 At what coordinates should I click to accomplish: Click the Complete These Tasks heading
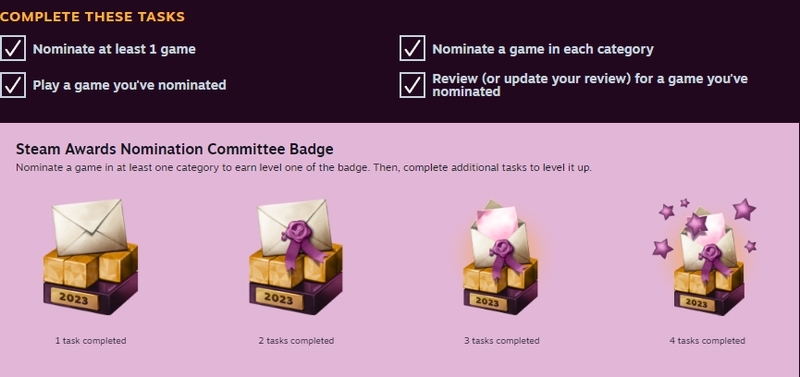[x=92, y=16]
